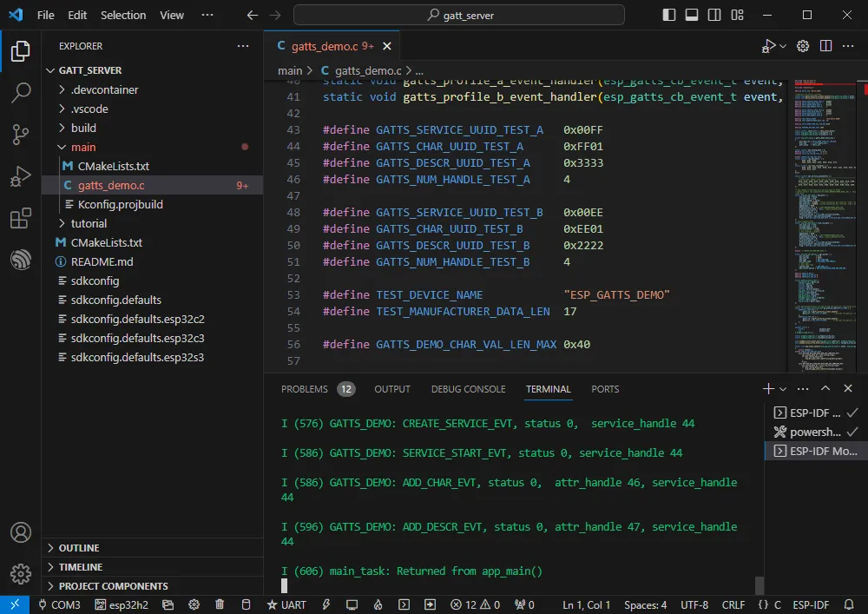Image resolution: width=868 pixels, height=614 pixels.
Task: Open the Extensions view in activity bar
Action: point(21,219)
